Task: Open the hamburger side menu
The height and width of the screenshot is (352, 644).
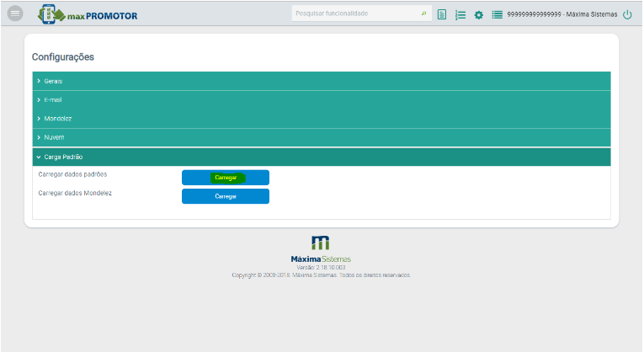Action: click(15, 13)
